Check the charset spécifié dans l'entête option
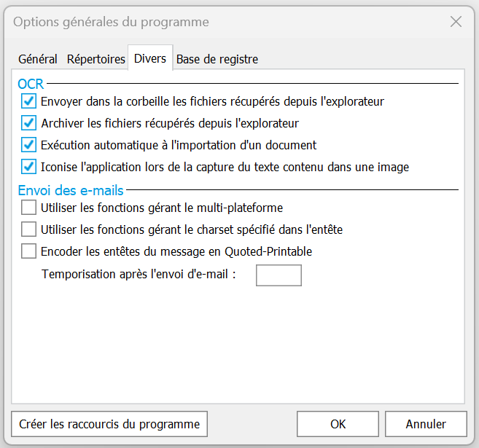The width and height of the screenshot is (479, 448). [29, 229]
